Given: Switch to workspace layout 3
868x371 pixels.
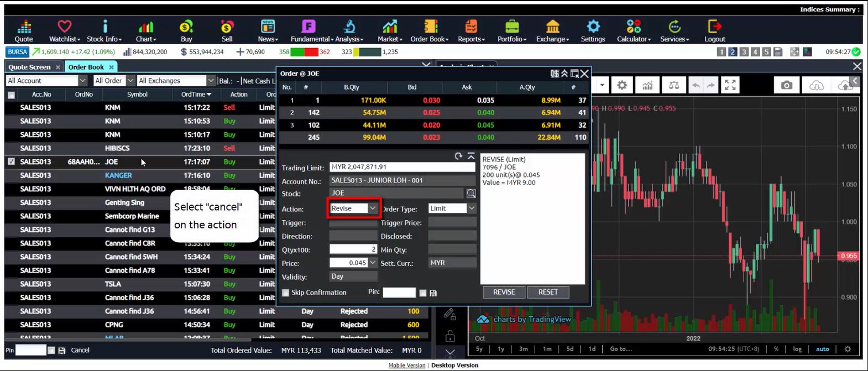Looking at the screenshot, I should (x=744, y=52).
